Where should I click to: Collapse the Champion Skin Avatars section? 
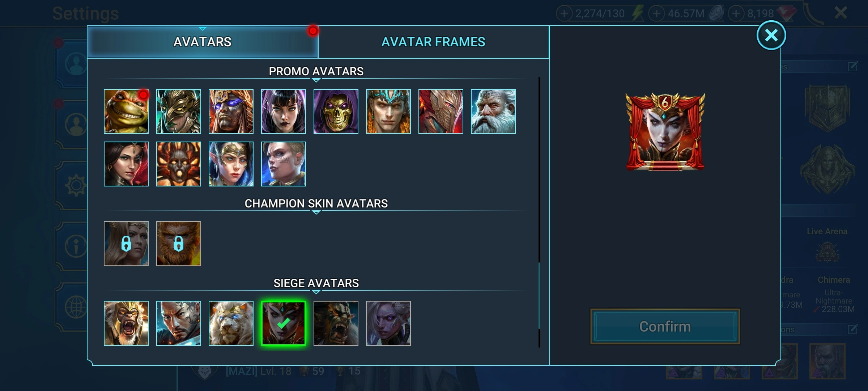pos(316,204)
